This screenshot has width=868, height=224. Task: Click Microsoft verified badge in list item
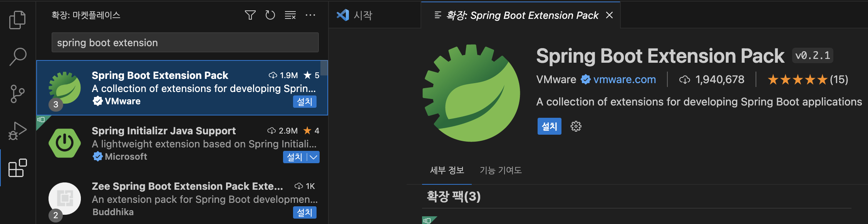pos(98,157)
